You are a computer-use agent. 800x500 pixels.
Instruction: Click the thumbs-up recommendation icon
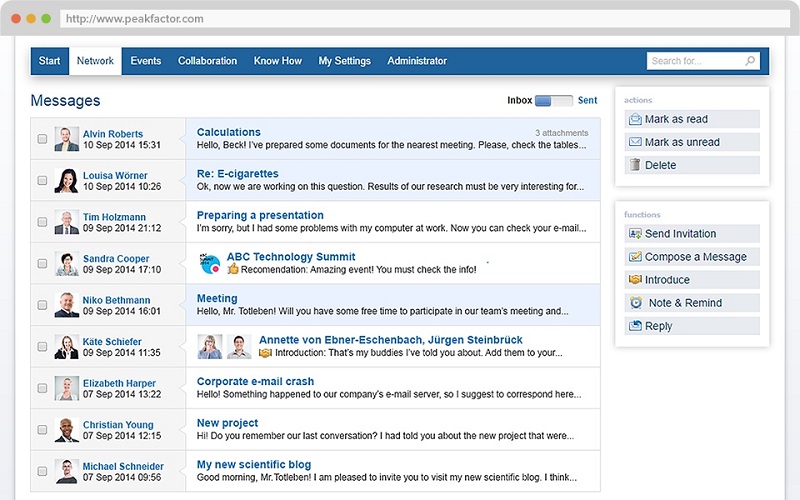click(x=233, y=268)
